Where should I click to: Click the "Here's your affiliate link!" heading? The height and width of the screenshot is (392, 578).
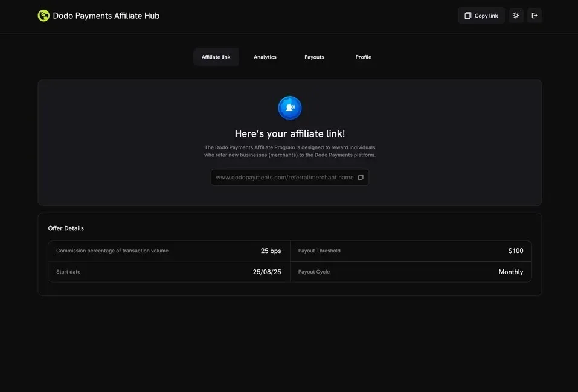click(290, 133)
